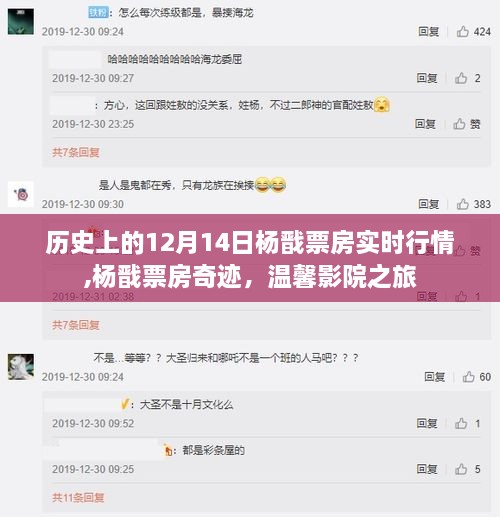Expand the 共11条回复 replies link
The height and width of the screenshot is (517, 500).
[78, 497]
